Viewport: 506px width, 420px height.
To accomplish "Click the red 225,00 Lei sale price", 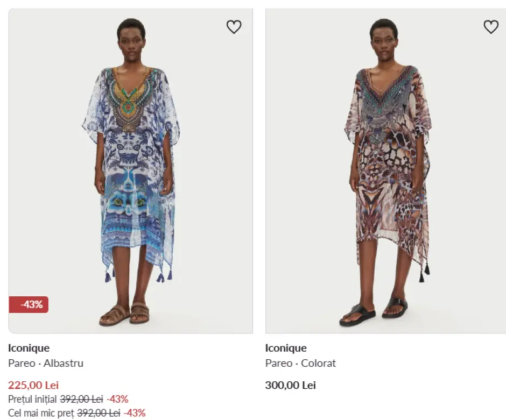I will 33,385.
